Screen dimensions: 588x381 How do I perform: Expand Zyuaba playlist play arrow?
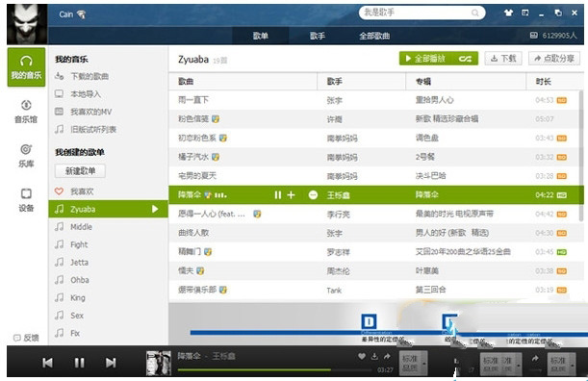click(155, 209)
